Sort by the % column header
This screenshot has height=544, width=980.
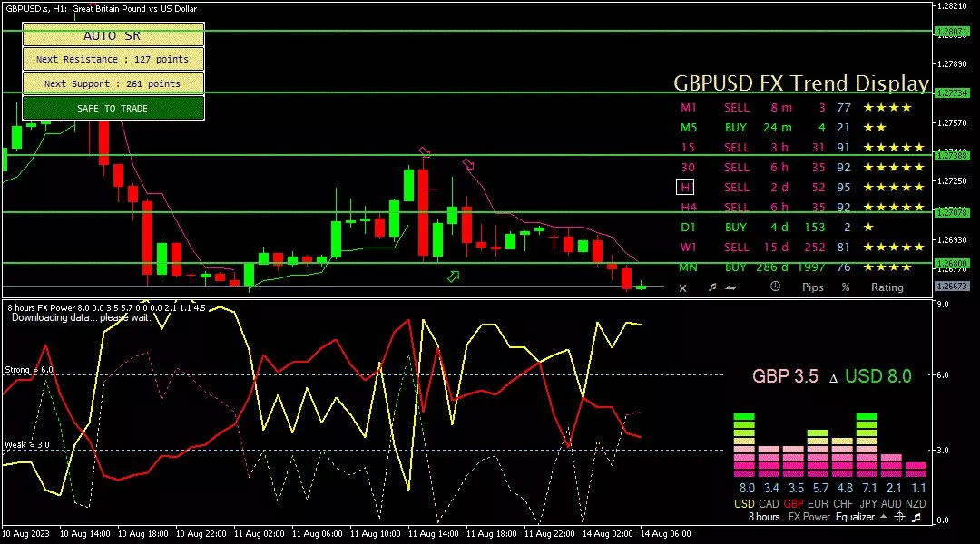point(846,287)
